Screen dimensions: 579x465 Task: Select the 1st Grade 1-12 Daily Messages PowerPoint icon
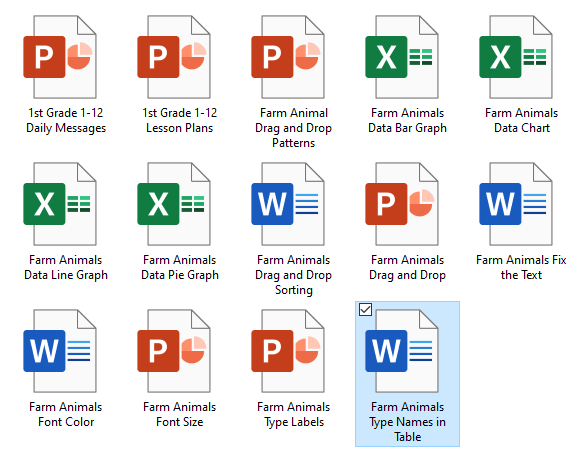[60, 57]
